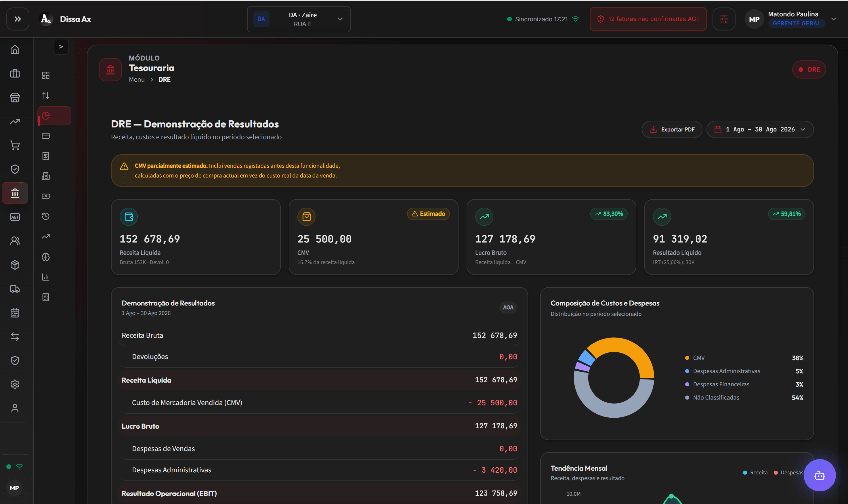Screen dimensions: 848x504
Task: Open the package box inventory icon
Action: click(x=15, y=265)
